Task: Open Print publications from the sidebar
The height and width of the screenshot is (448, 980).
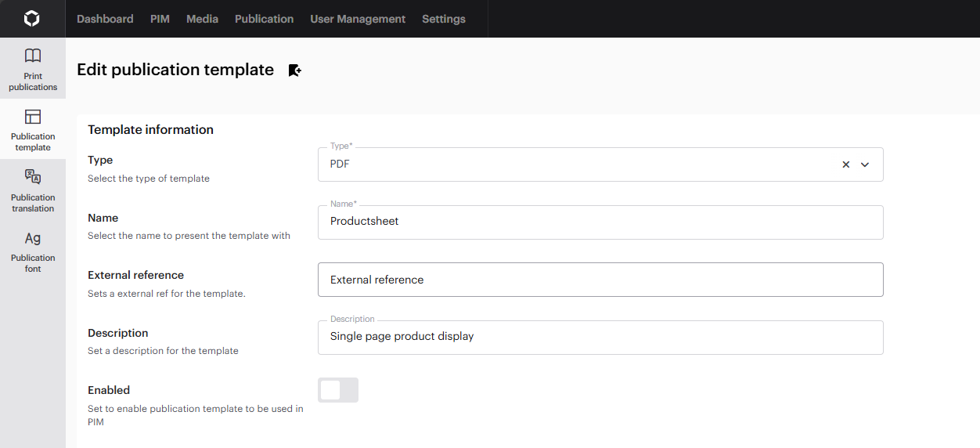Action: (x=33, y=69)
